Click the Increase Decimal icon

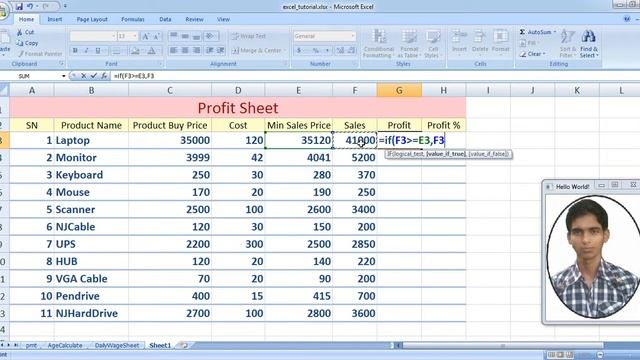coord(340,51)
